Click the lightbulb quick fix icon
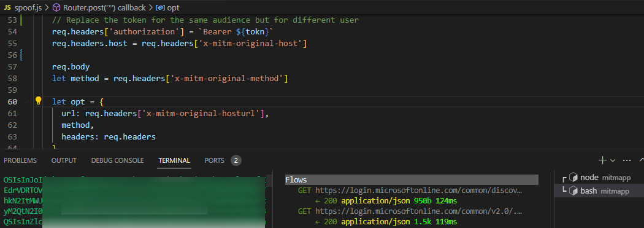644x228 pixels. [38, 101]
